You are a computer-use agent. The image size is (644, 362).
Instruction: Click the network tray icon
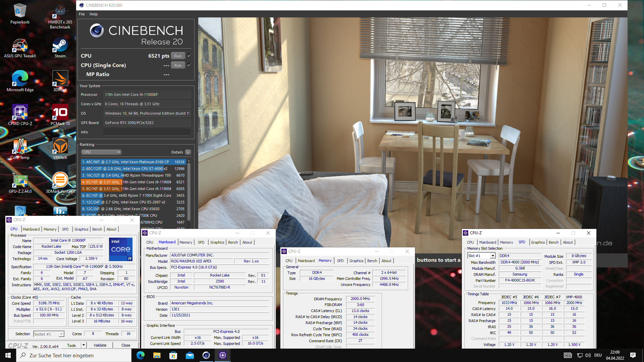pos(580,355)
